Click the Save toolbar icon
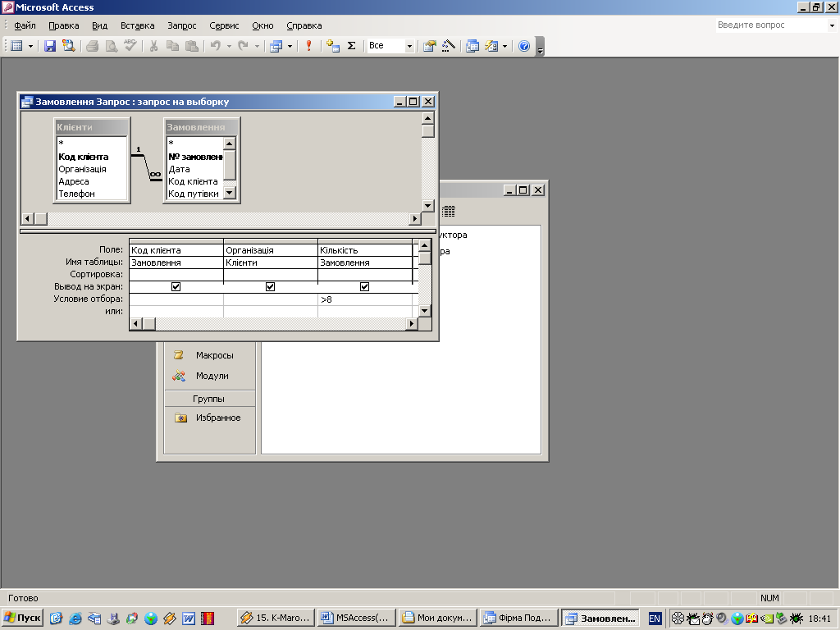Viewport: 840px width, 630px height. [x=49, y=46]
